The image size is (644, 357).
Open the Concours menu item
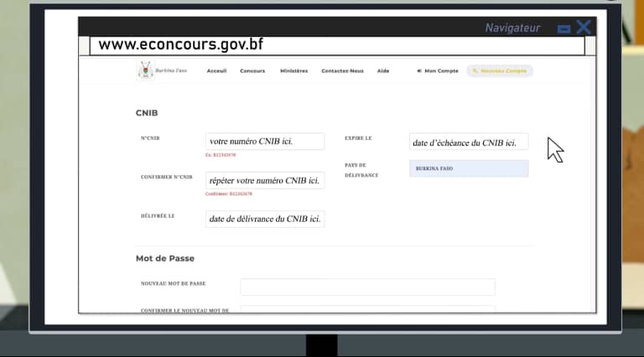click(252, 71)
